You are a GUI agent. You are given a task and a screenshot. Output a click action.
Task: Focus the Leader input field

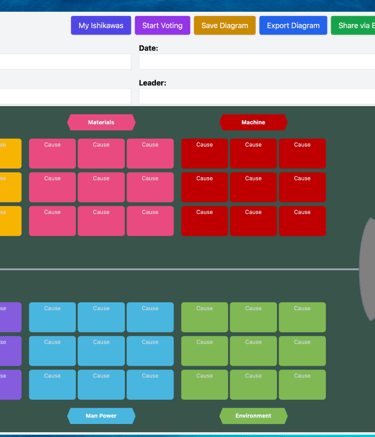point(257,96)
